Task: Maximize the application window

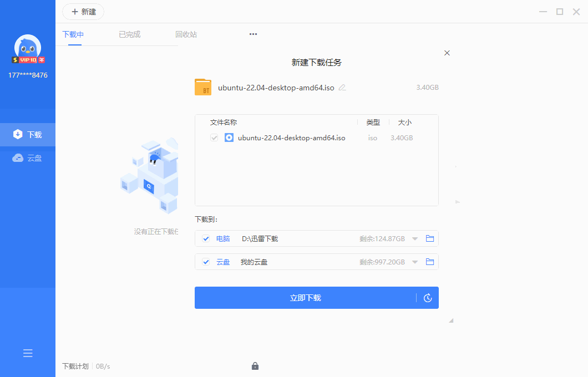Action: (x=560, y=12)
